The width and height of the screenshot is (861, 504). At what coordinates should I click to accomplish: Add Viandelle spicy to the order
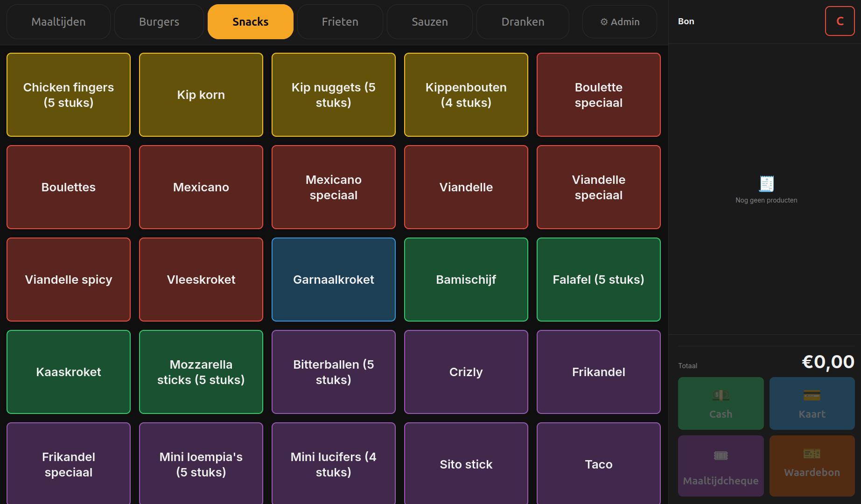[x=69, y=280]
